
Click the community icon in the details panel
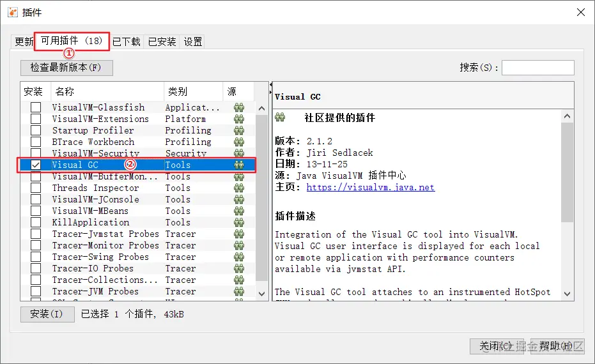280,117
